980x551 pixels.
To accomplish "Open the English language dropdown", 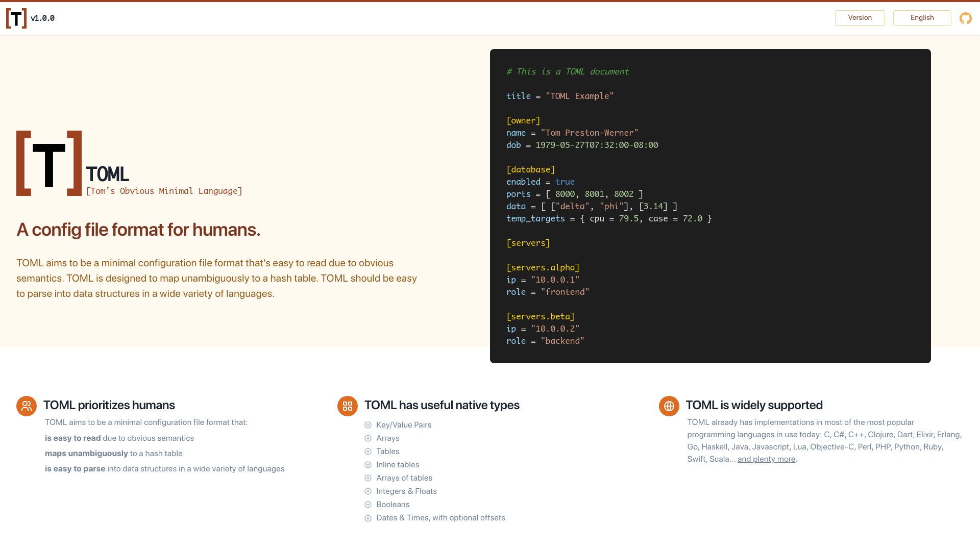I will (x=922, y=18).
